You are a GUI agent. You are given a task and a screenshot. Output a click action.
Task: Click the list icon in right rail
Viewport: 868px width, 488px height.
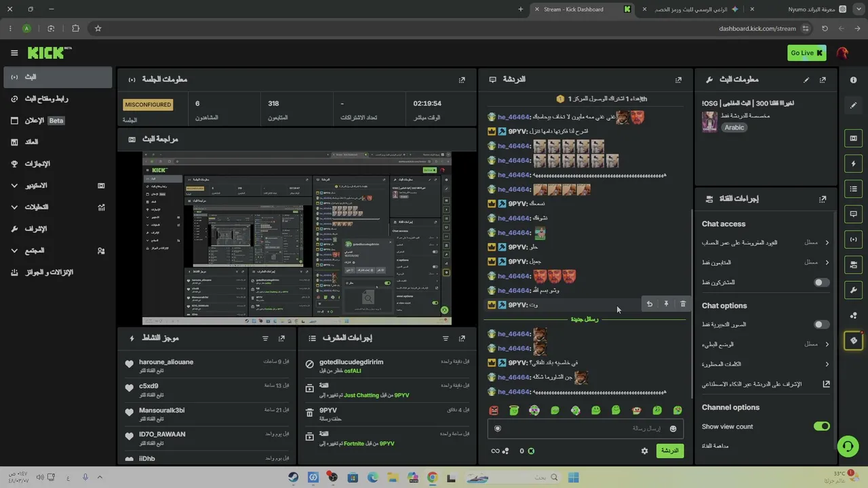click(853, 188)
